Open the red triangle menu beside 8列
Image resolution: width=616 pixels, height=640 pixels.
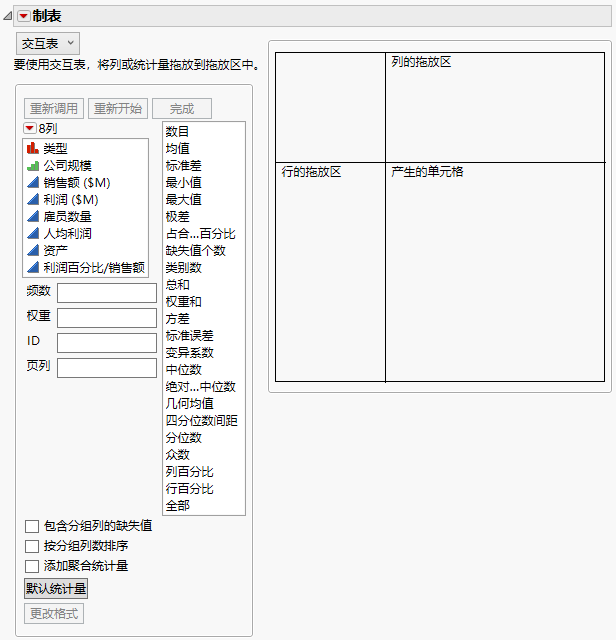29,129
